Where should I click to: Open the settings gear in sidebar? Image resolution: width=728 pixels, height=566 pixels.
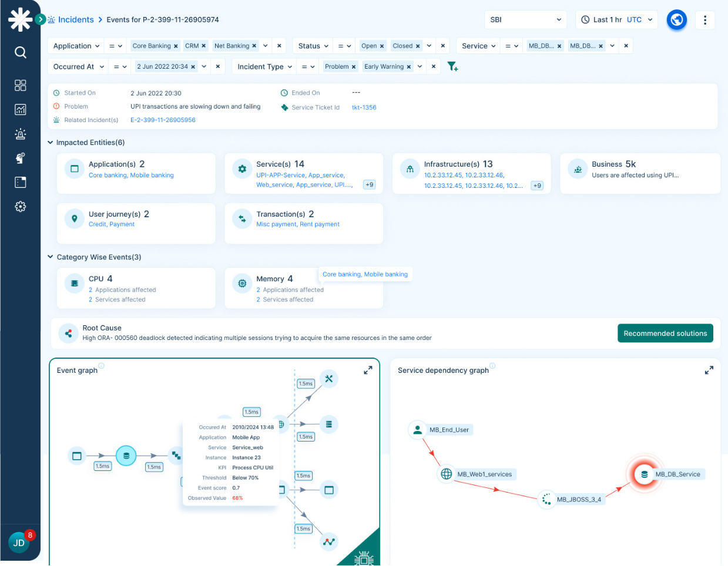click(x=21, y=207)
